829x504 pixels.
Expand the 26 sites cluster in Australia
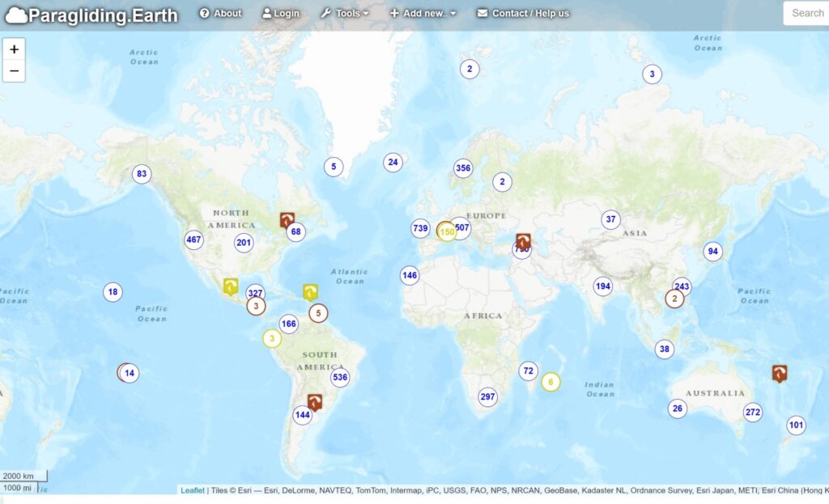click(x=678, y=409)
